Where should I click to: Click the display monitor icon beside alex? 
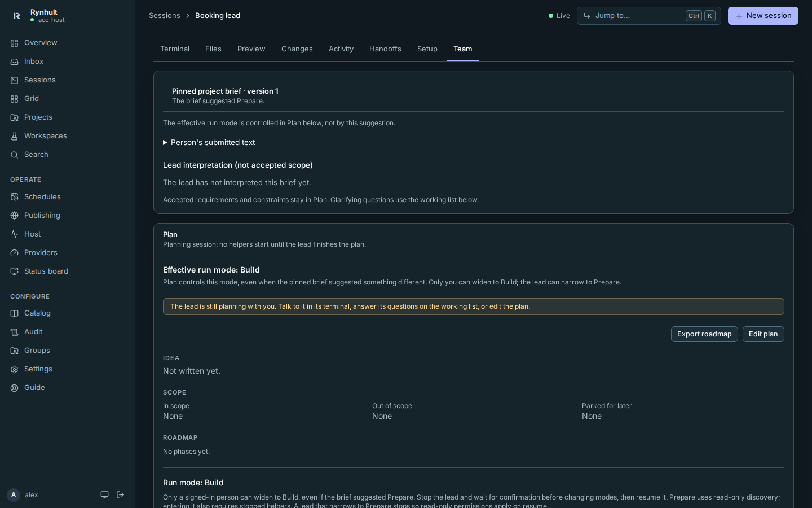pyautogui.click(x=104, y=495)
